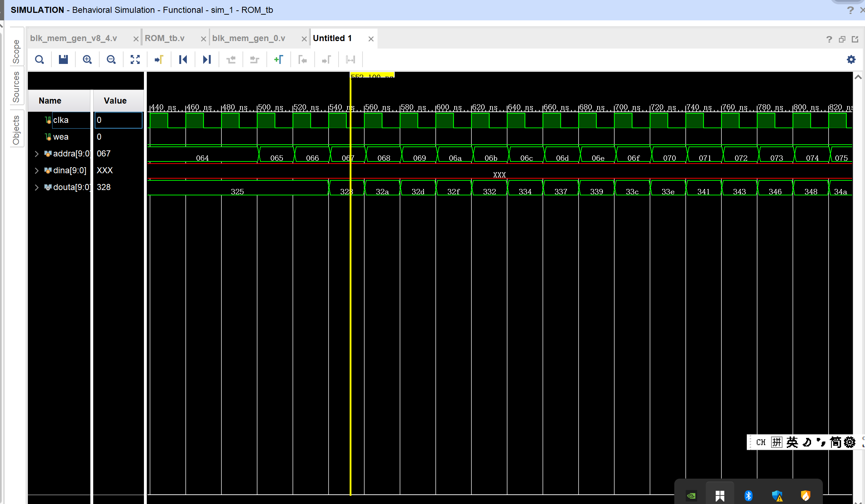Open the Scope side panel
The image size is (865, 504).
coord(16,51)
